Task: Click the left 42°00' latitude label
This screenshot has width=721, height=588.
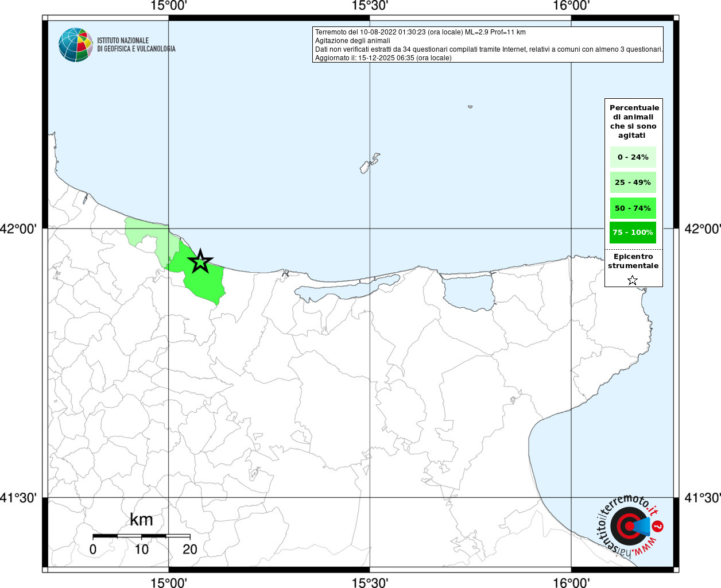Action: (x=18, y=229)
